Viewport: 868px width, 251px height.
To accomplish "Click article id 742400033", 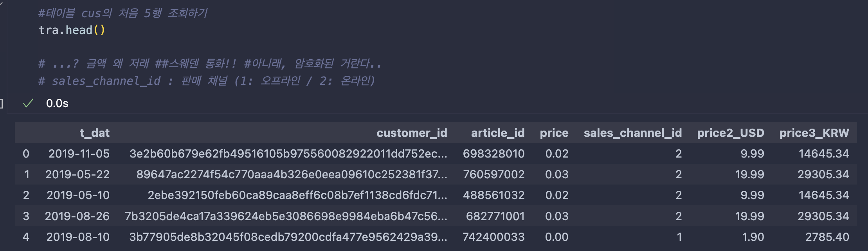I will 493,237.
